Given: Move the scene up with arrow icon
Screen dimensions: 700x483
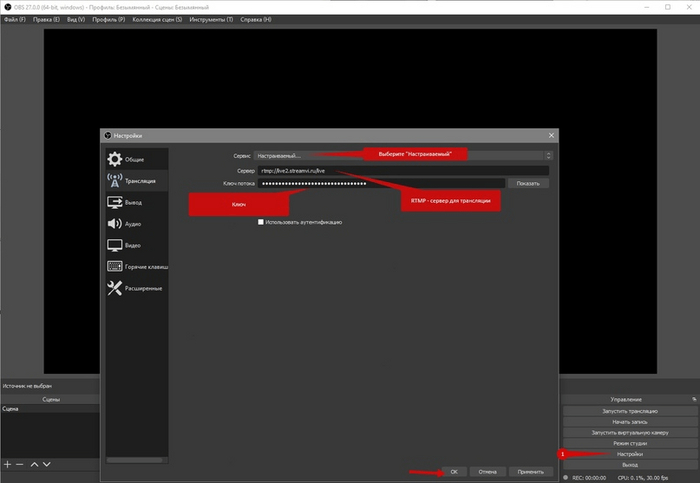Looking at the screenshot, I should click(34, 465).
